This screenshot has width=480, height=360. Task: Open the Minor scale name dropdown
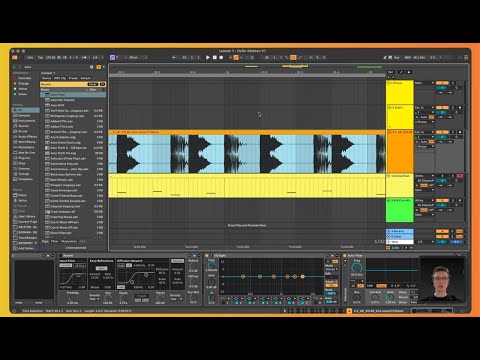pyautogui.click(x=136, y=57)
